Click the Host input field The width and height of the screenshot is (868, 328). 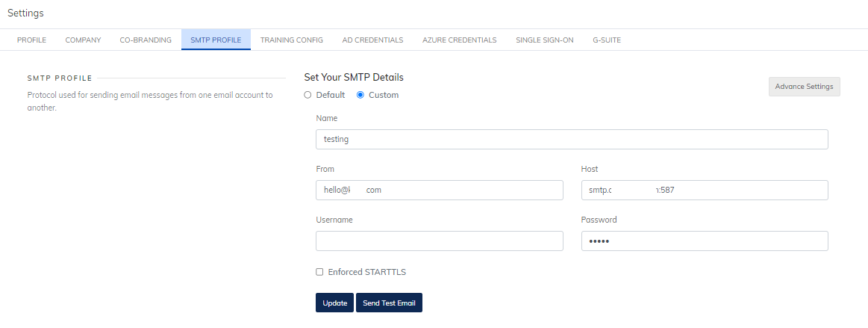(x=705, y=190)
